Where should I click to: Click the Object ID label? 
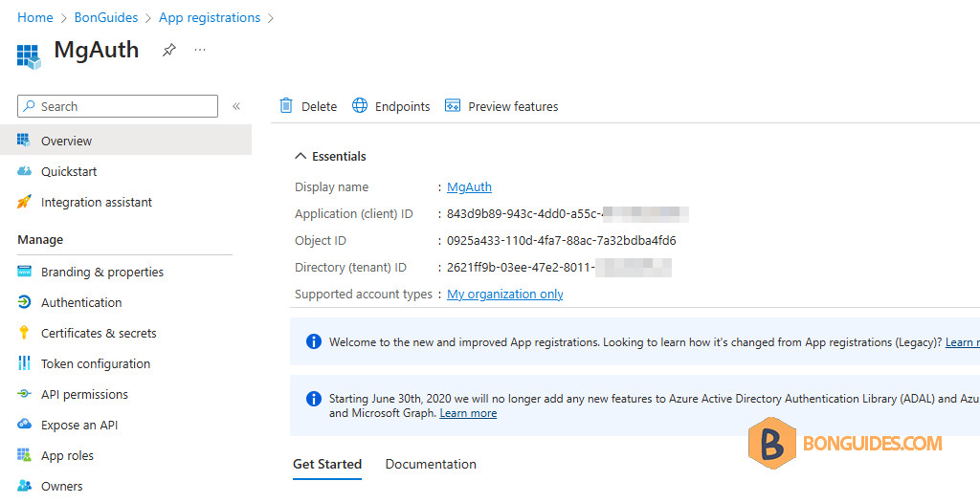[x=320, y=241]
